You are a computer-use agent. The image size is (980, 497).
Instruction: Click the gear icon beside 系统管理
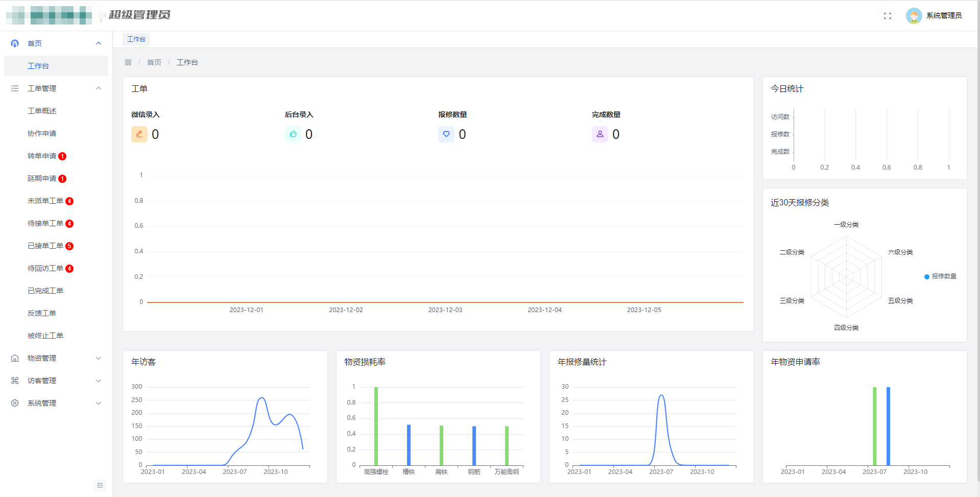15,403
